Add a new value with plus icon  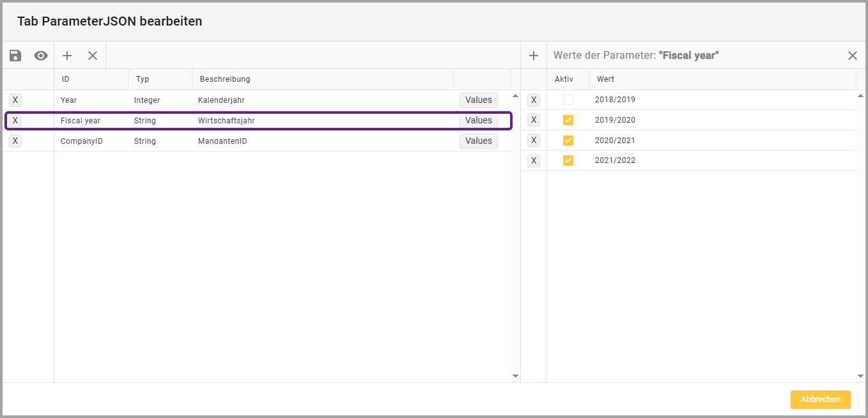(x=534, y=56)
